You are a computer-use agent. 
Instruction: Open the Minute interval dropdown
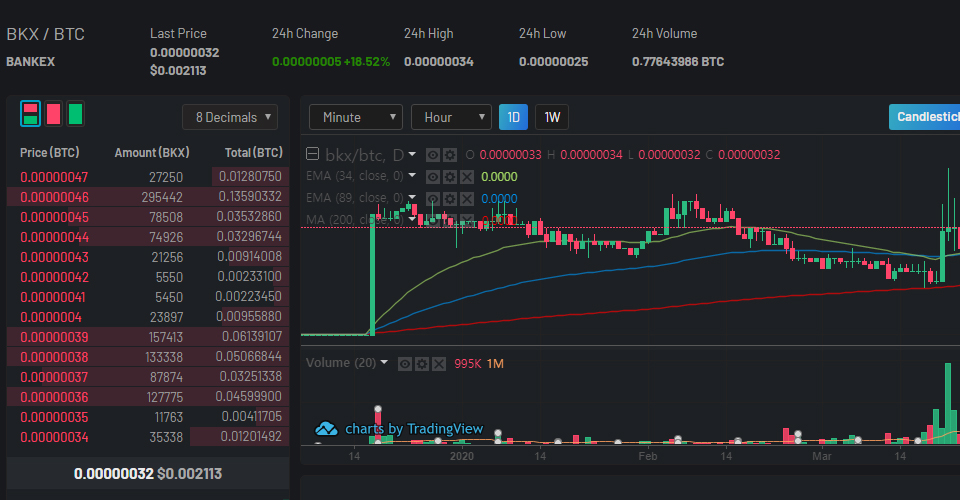(356, 117)
